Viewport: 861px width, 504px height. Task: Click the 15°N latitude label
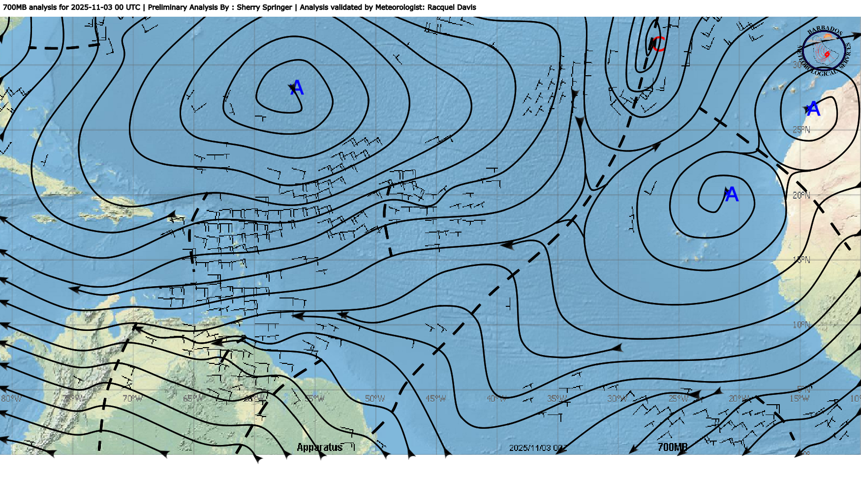[x=801, y=260]
